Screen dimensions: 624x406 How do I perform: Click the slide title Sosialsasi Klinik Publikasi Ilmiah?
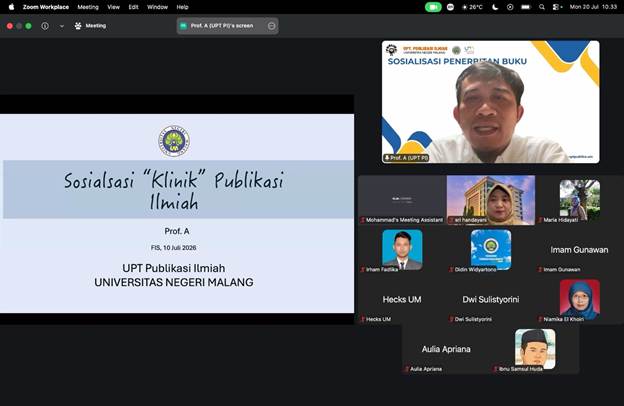click(x=174, y=190)
